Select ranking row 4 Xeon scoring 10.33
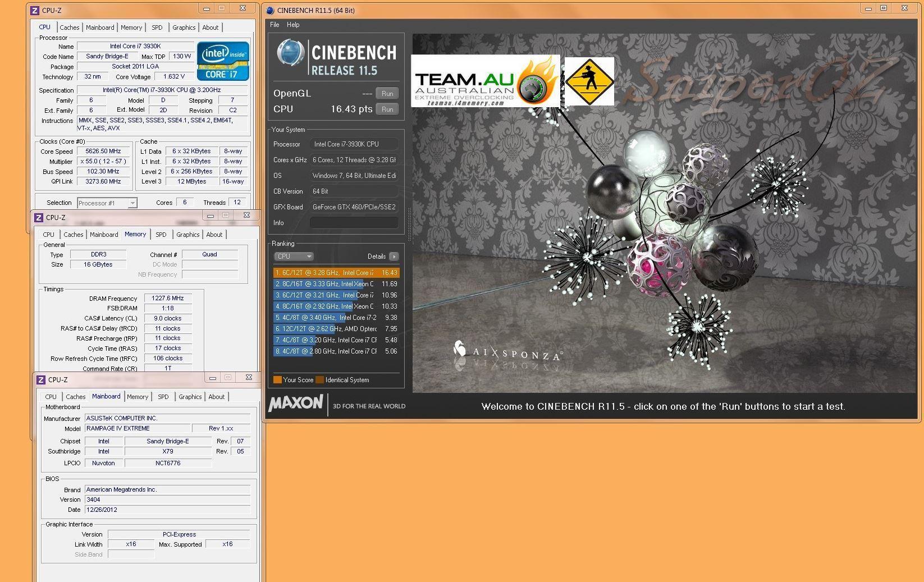Viewport: 924px width, 582px height. [x=336, y=306]
